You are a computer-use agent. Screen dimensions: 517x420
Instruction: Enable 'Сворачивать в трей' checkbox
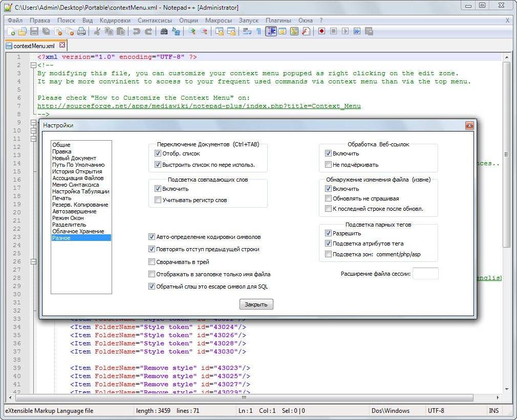tap(152, 262)
